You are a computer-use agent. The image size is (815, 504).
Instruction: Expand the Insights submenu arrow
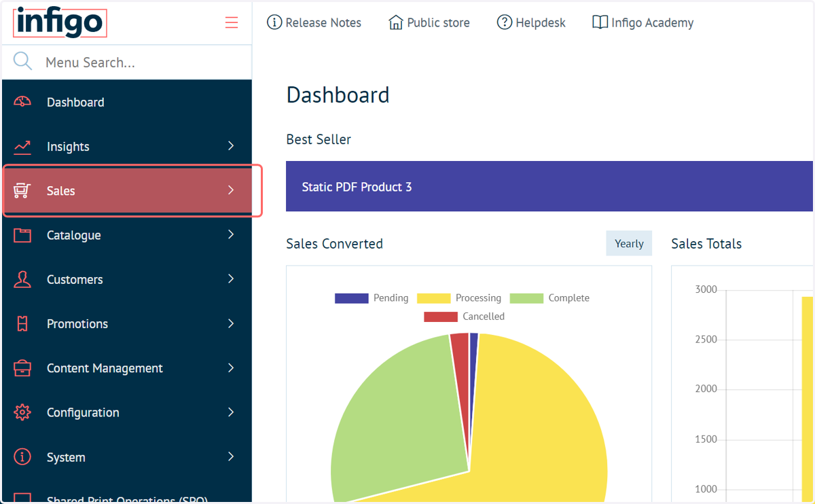pos(231,146)
